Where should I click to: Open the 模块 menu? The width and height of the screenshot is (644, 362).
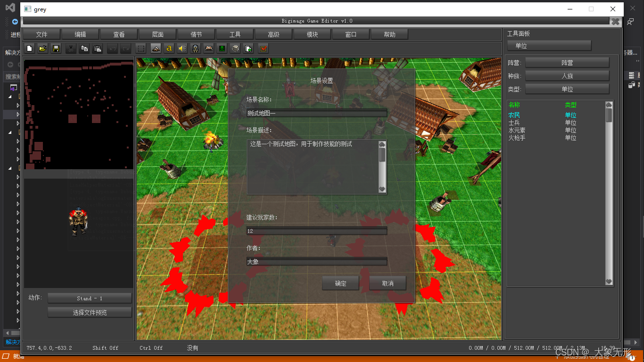[x=313, y=34]
